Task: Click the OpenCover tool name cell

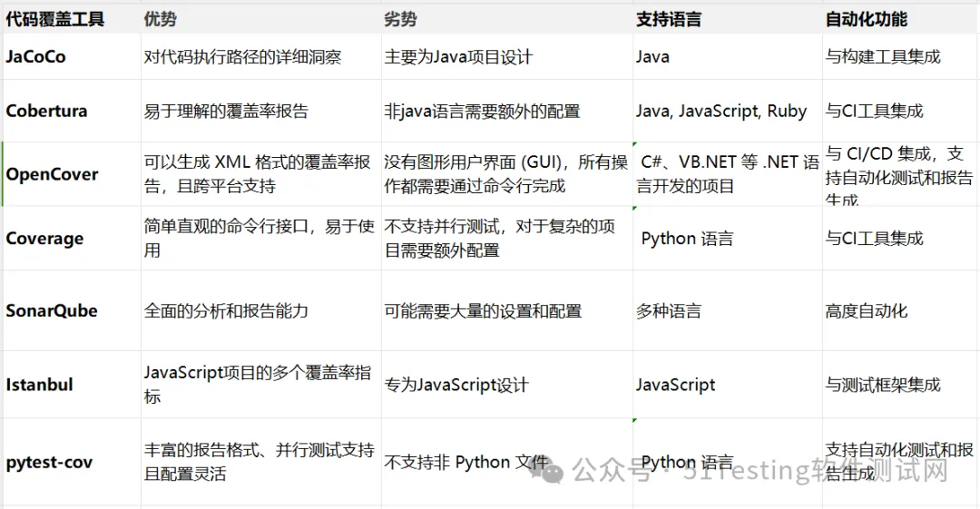Action: (x=72, y=174)
